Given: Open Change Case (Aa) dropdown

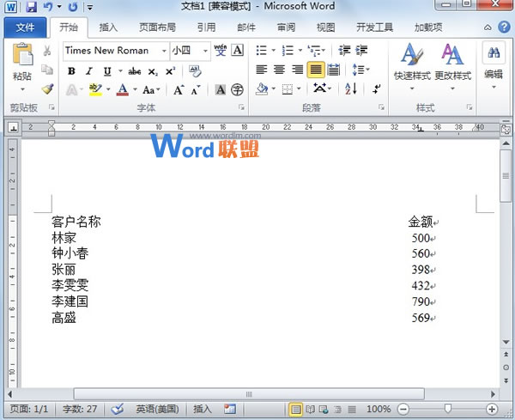Looking at the screenshot, I should click(x=151, y=89).
